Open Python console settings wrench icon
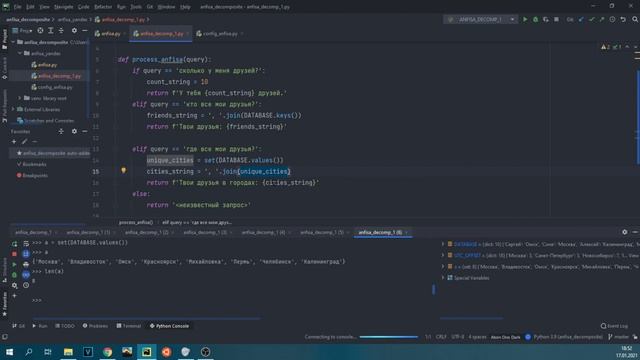Viewport: 640px width, 360px height. (x=14, y=285)
